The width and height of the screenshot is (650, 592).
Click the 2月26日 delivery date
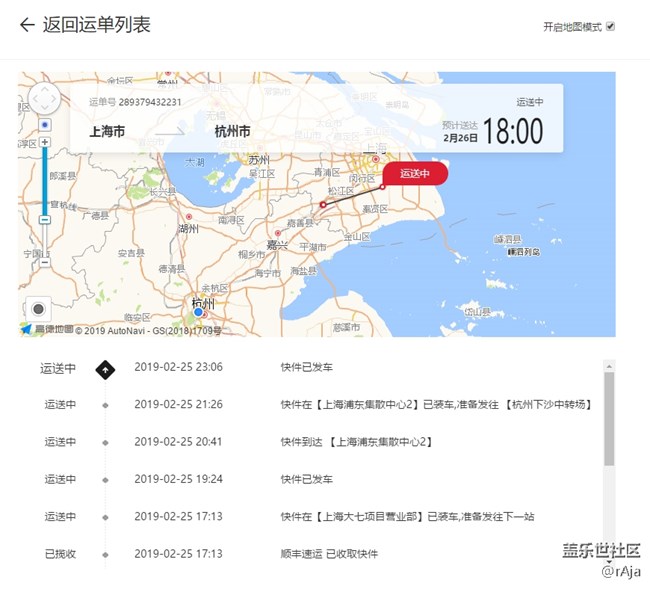[460, 138]
